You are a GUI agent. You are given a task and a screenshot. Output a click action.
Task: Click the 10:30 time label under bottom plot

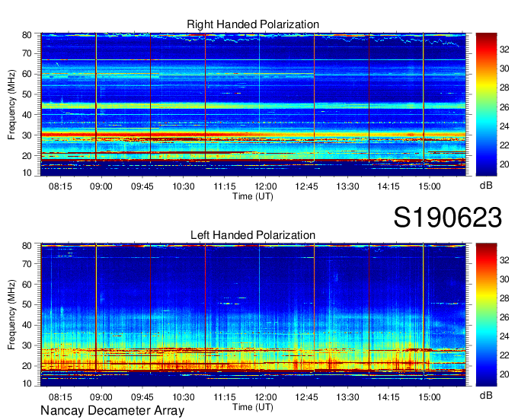pos(184,397)
